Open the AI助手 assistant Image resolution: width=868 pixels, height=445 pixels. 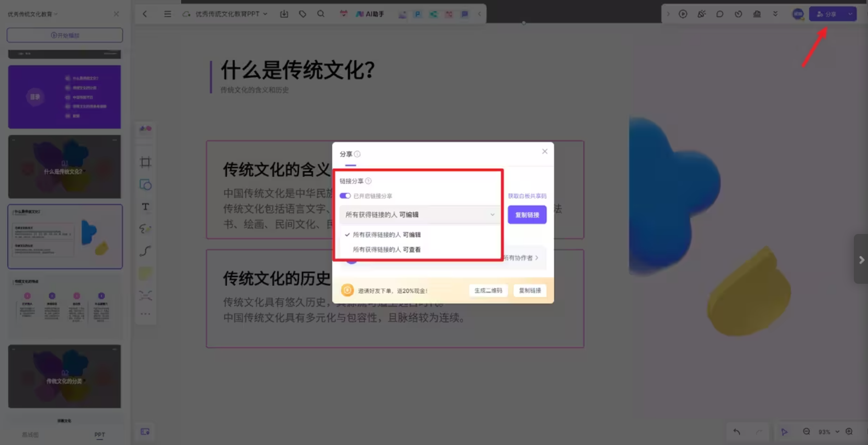point(370,14)
